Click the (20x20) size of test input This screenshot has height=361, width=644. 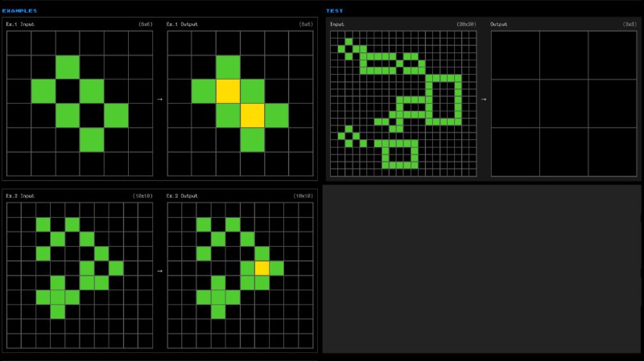pos(466,24)
